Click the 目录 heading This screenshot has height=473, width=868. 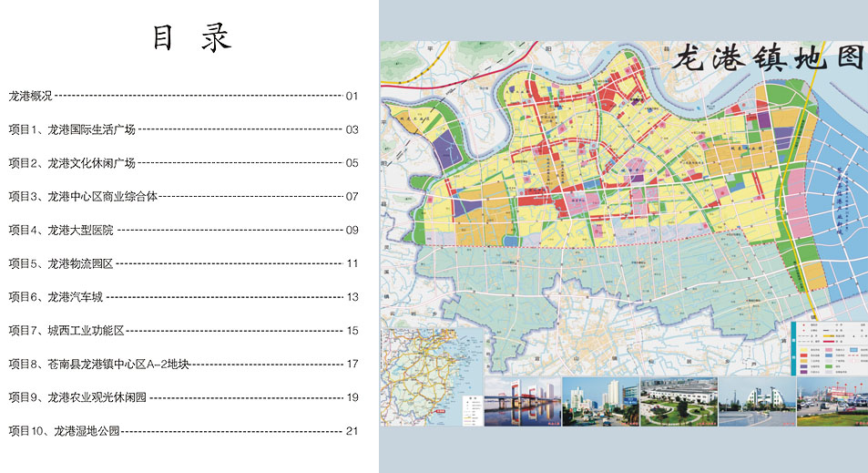pyautogui.click(x=191, y=38)
